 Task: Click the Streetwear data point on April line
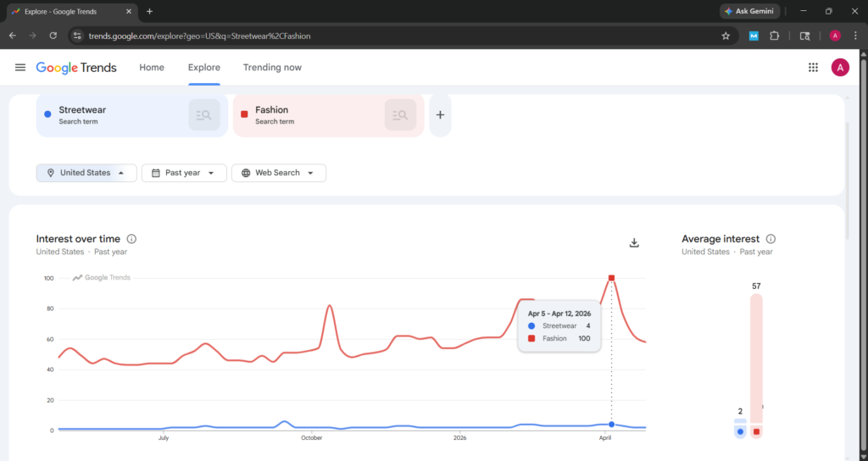[612, 425]
